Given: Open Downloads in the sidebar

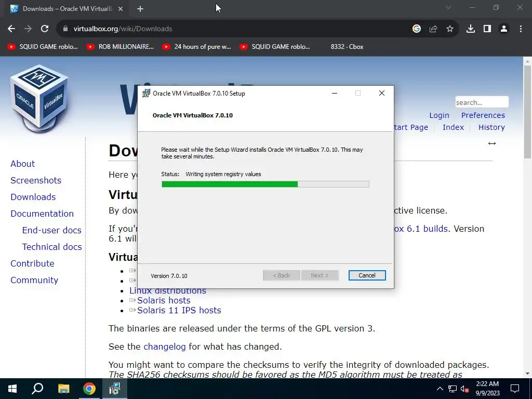Looking at the screenshot, I should (x=33, y=197).
